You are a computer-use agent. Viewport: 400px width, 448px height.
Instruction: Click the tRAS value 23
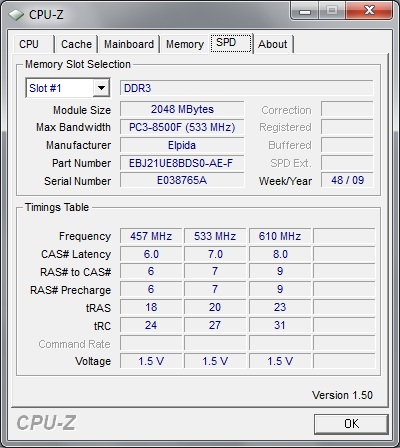pyautogui.click(x=280, y=307)
